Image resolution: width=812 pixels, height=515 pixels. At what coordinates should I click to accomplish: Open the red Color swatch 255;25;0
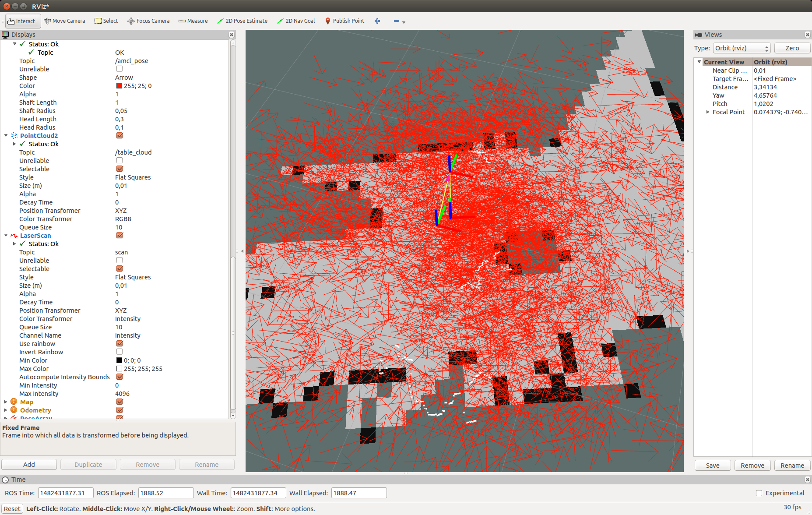click(x=119, y=86)
